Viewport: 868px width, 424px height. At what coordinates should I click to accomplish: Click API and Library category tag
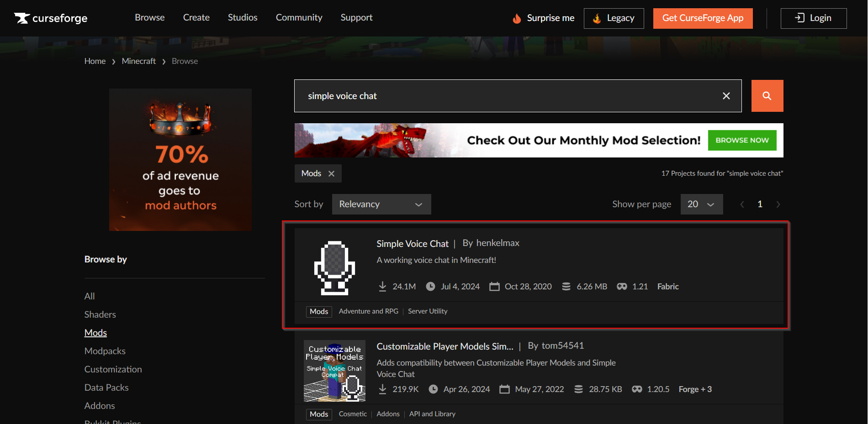click(x=432, y=414)
